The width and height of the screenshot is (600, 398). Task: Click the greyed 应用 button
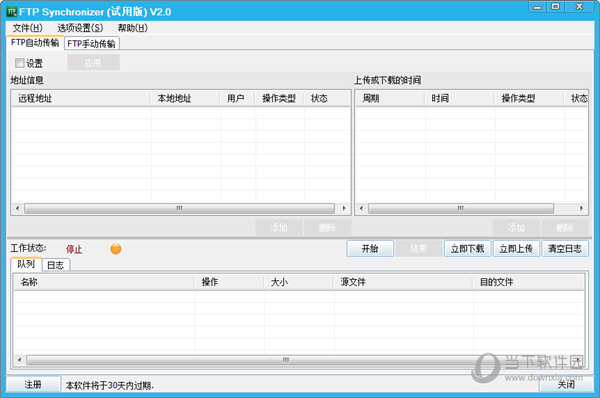click(x=93, y=62)
